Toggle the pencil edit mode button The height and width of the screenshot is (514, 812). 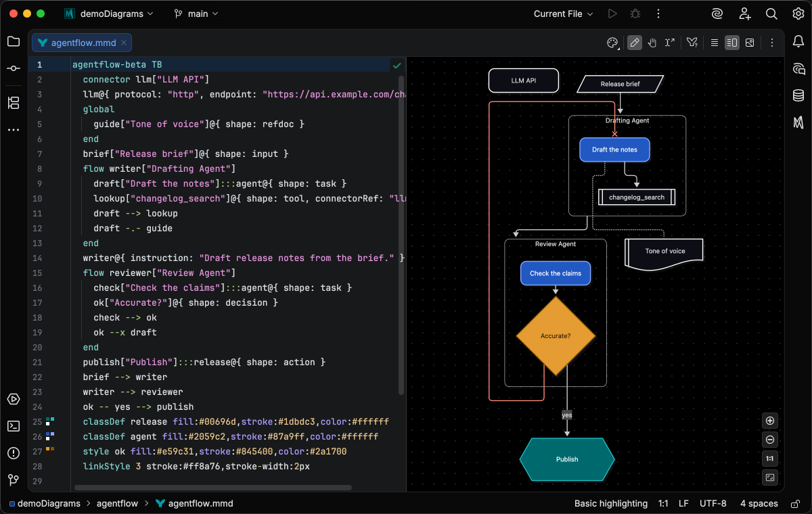click(635, 43)
